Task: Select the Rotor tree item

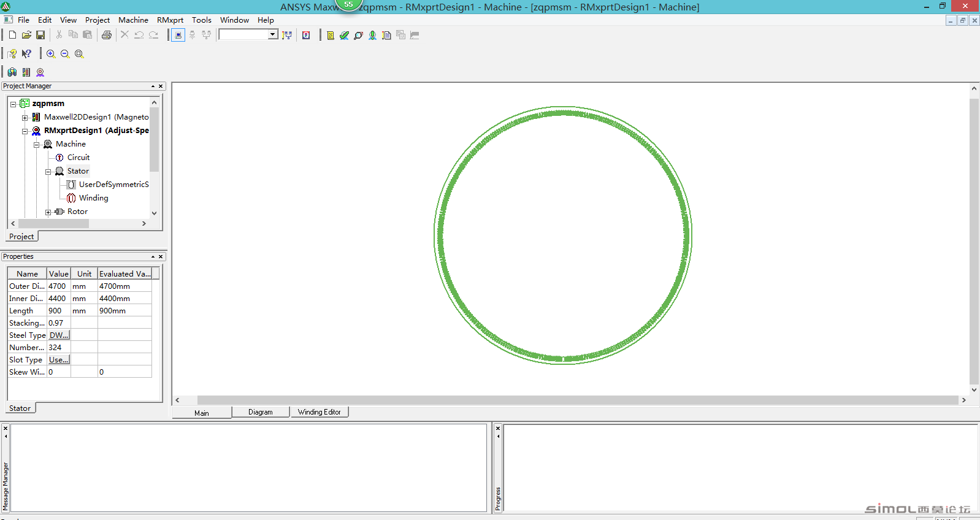Action: [77, 212]
